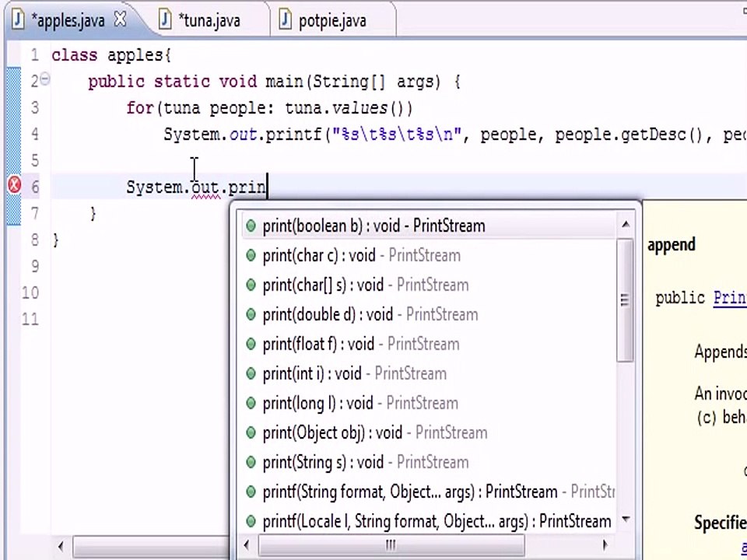Click method icon beside print(char c)
747x560 pixels.
point(251,256)
